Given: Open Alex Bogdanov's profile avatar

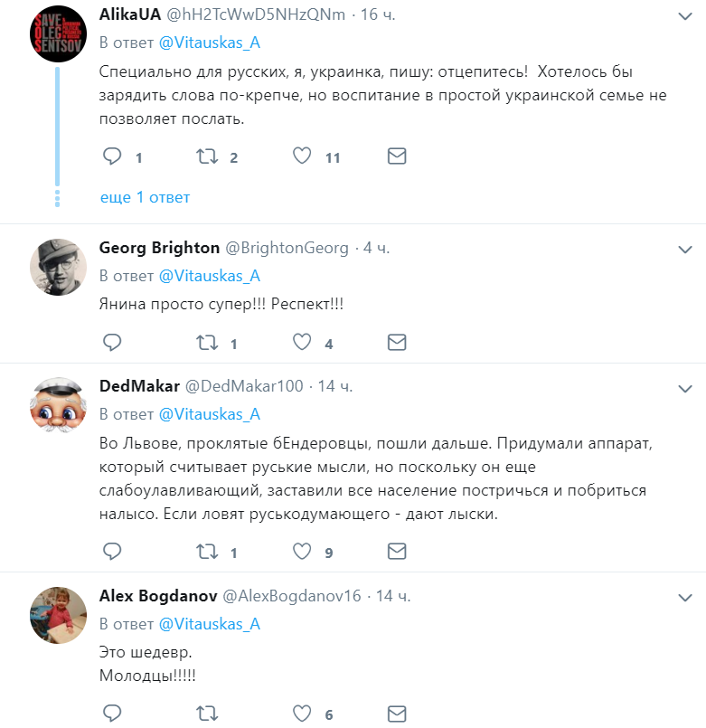Looking at the screenshot, I should (58, 615).
